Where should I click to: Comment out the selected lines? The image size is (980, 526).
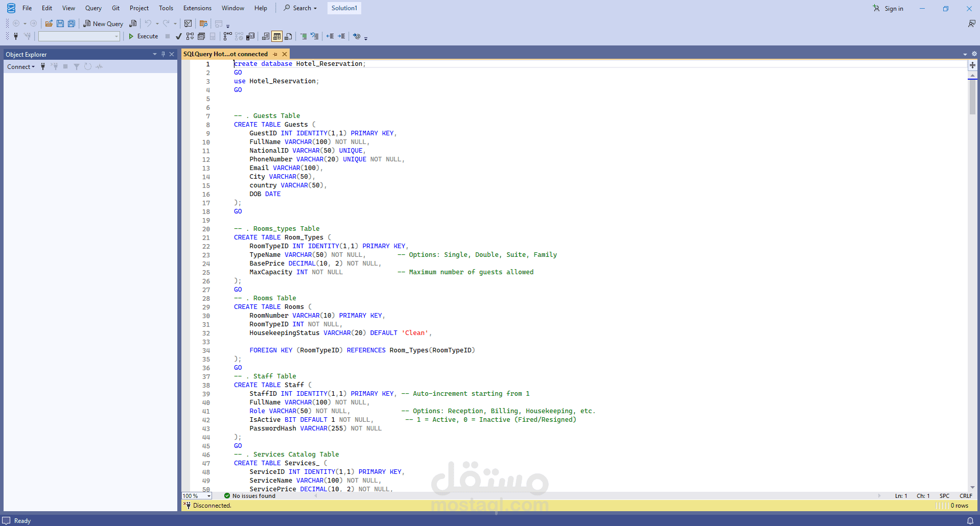(304, 36)
